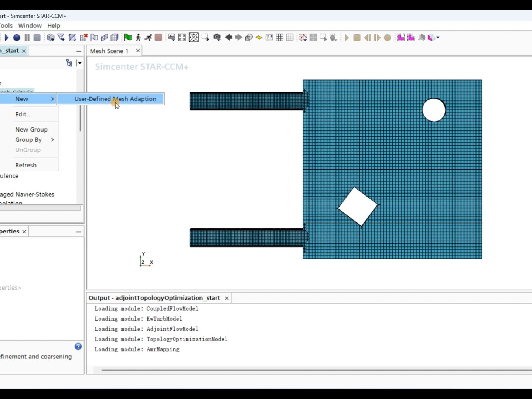Close the _start simulation tree tab
This screenshot has height=399, width=532.
24,51
